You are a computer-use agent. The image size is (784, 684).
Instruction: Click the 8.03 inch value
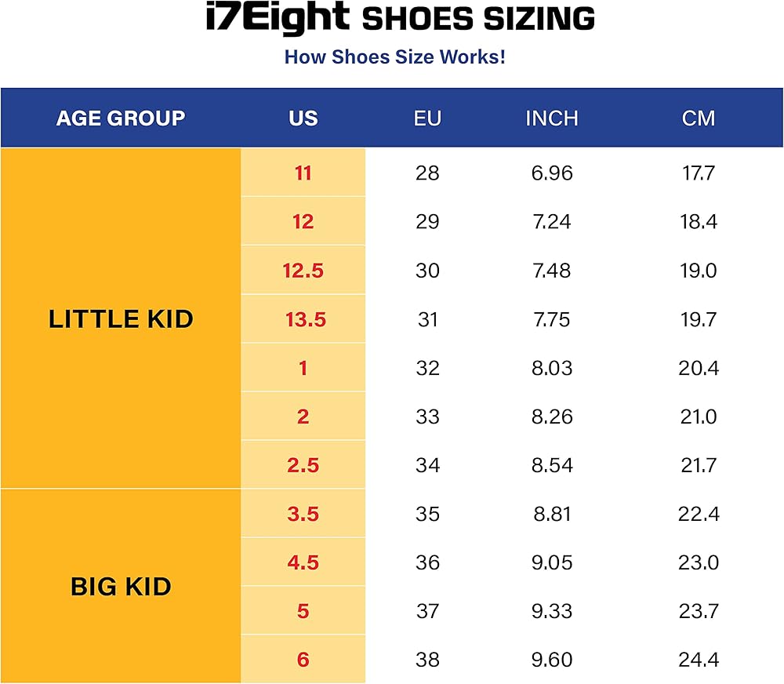tap(552, 368)
